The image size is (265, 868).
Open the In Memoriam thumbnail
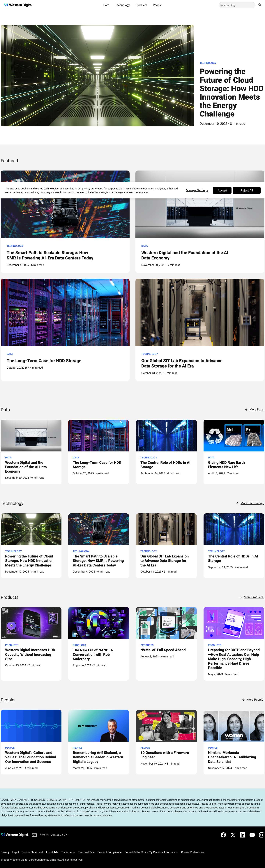tap(99, 725)
